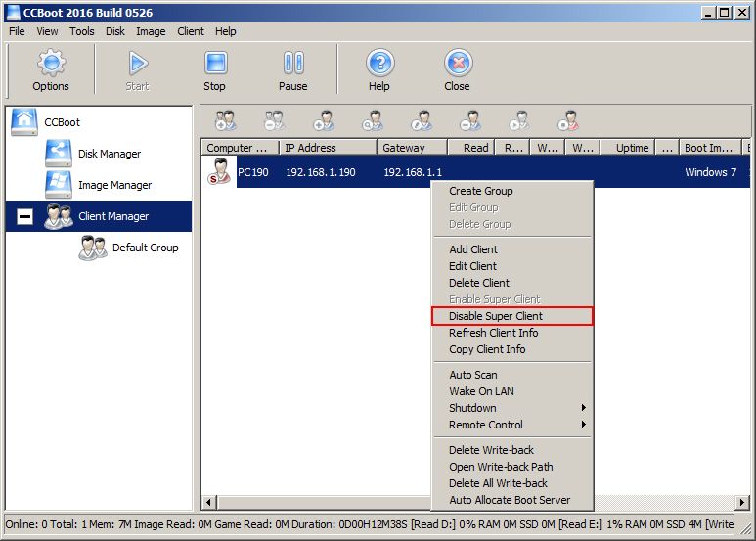Choose Delete Write-back
The image size is (756, 541).
pos(512,450)
